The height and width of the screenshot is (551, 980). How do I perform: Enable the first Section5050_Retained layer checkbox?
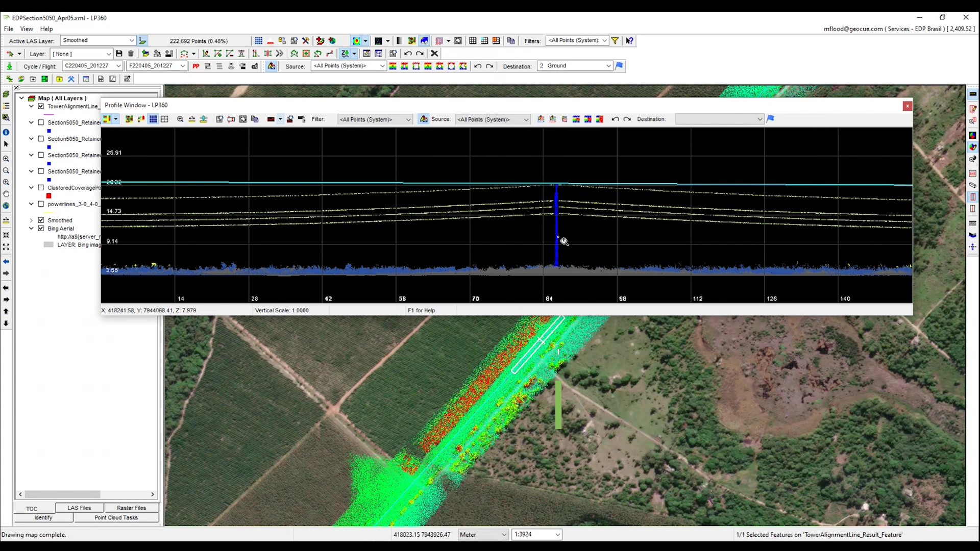tap(41, 122)
